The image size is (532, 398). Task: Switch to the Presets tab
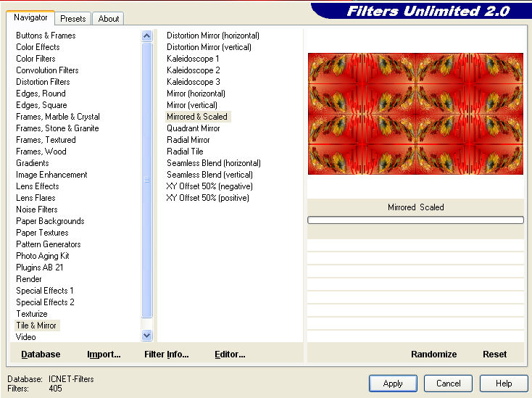(x=73, y=19)
